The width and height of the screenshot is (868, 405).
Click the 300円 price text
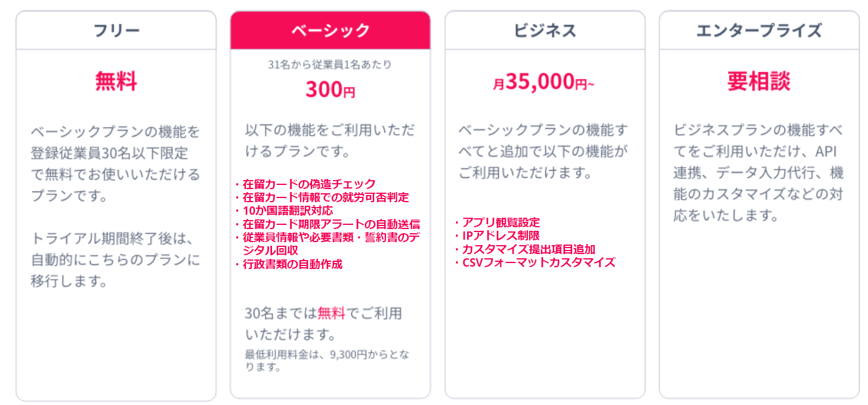[x=330, y=89]
